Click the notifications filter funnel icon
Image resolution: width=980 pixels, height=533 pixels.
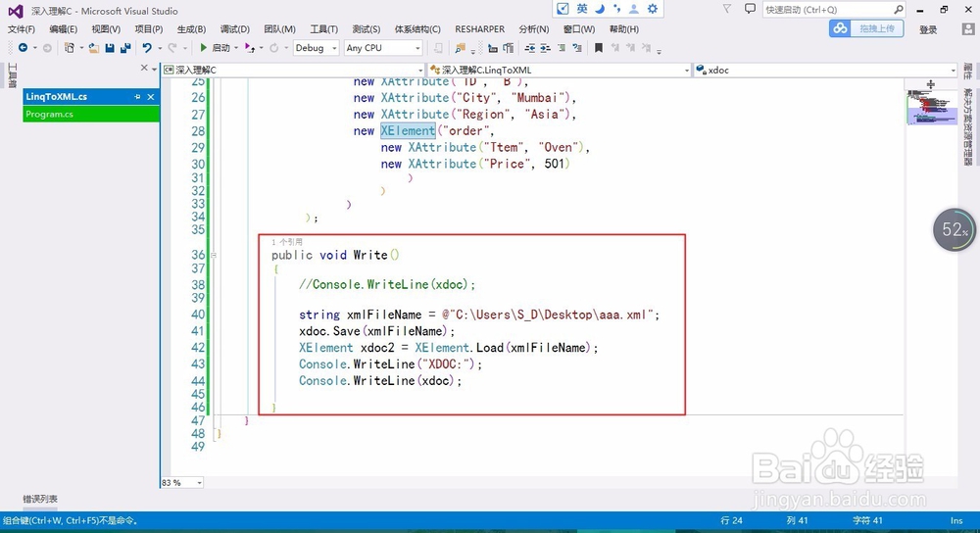[727, 9]
